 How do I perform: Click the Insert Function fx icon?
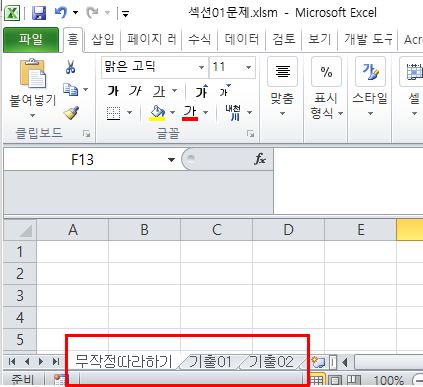(x=259, y=159)
